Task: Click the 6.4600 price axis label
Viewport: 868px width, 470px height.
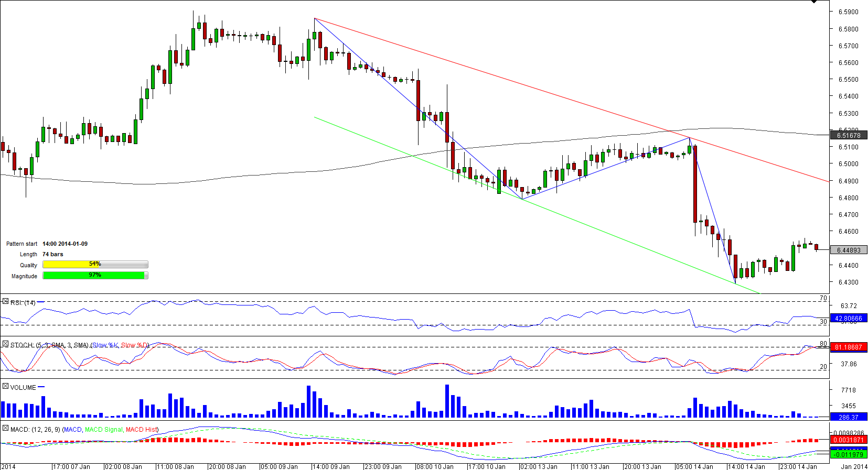Action: 849,232
